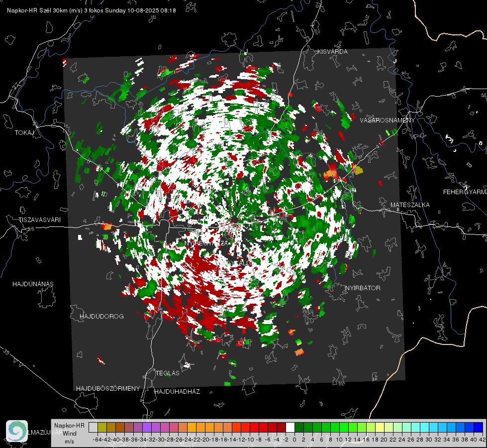Pick the pale yellow swatch between 18 and 20

(380, 428)
